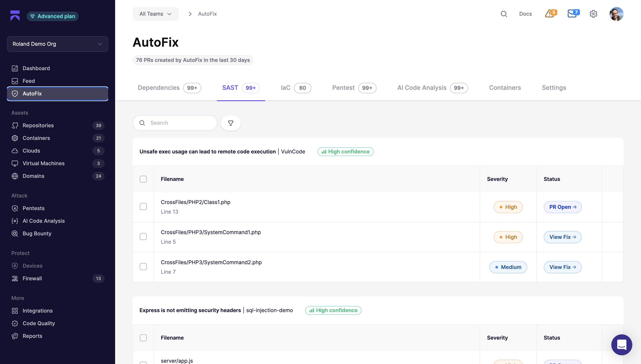Click the diamond icon on Advanced plan badge
This screenshot has width=641, height=364.
point(32,16)
